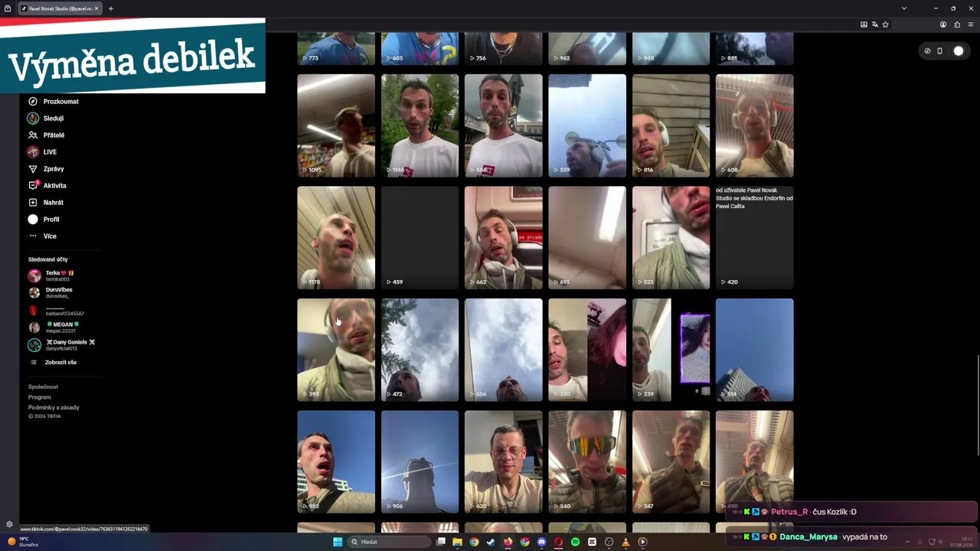Open the DuruVibes account
Image resolution: width=980 pixels, height=551 pixels.
coord(51,292)
